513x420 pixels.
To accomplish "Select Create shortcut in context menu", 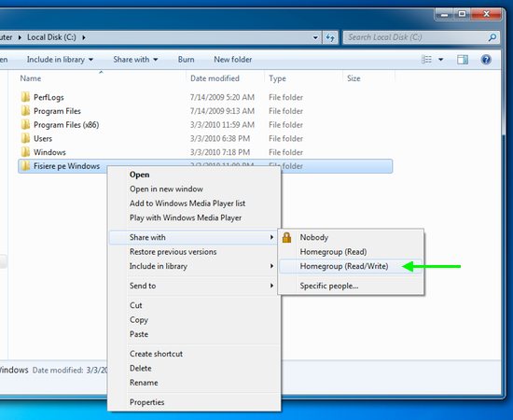I will [194, 354].
